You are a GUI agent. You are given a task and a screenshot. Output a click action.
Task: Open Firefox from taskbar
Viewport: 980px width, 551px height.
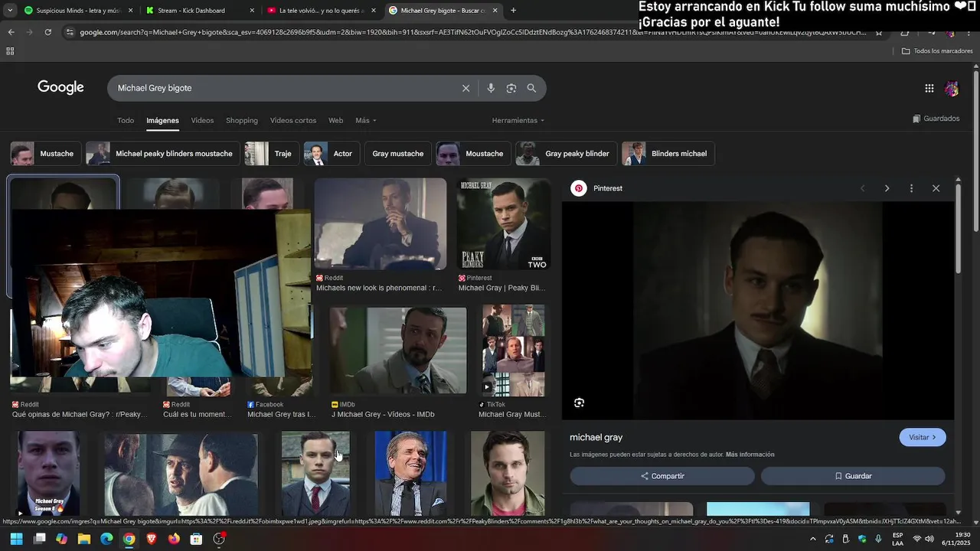(x=174, y=539)
